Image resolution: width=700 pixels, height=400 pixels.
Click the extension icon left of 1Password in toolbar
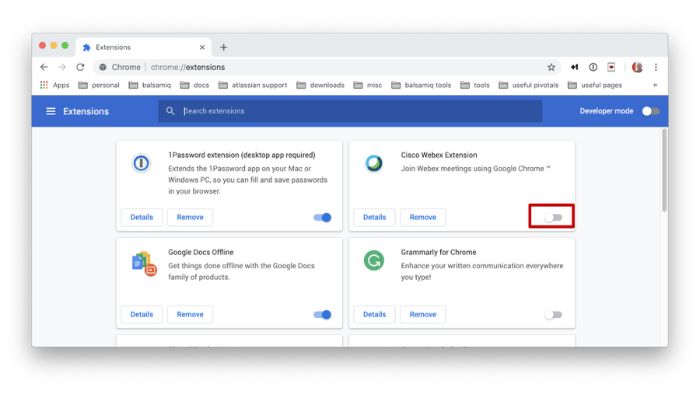coord(575,67)
